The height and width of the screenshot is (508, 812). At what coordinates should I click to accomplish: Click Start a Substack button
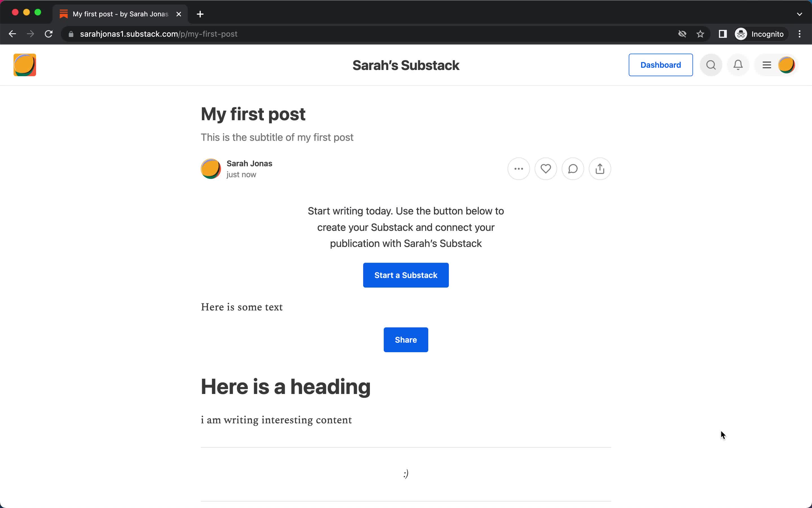(406, 275)
